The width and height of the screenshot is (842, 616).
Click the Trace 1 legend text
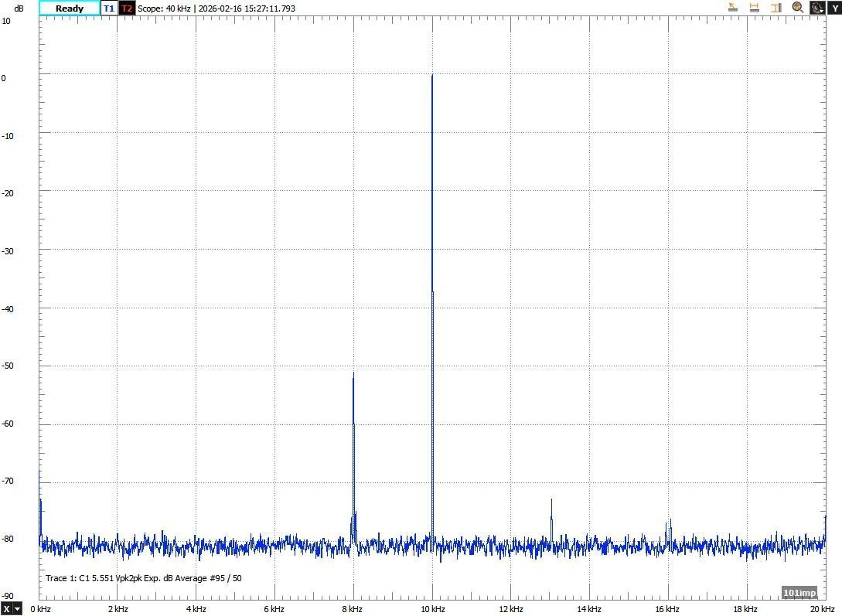144,578
